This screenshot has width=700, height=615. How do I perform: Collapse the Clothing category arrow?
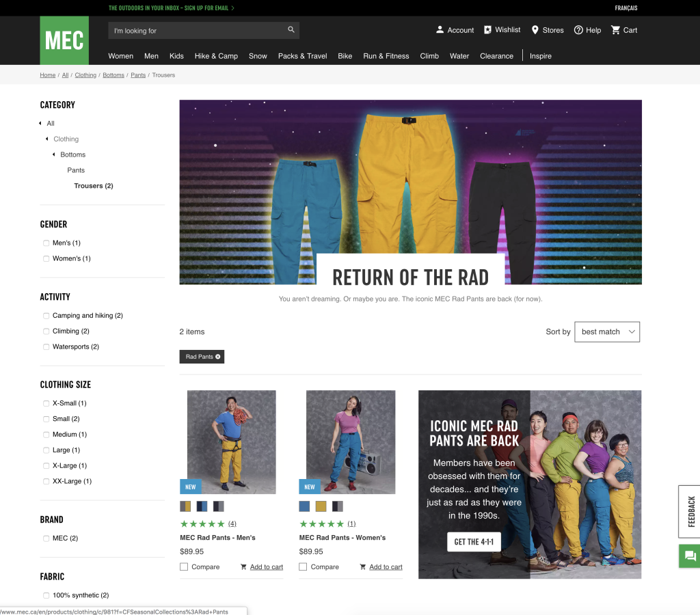point(47,139)
